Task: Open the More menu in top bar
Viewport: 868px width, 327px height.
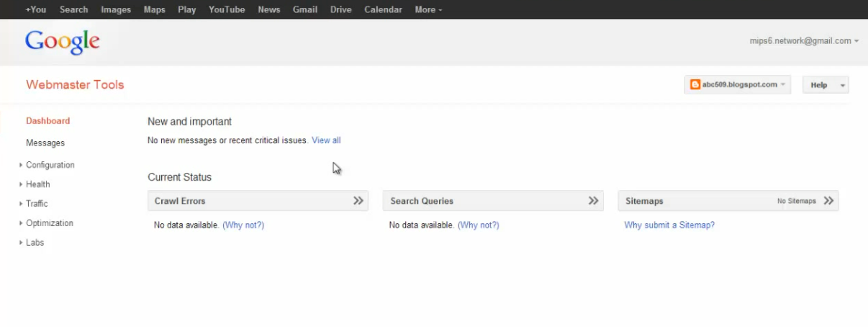Action: [x=428, y=9]
